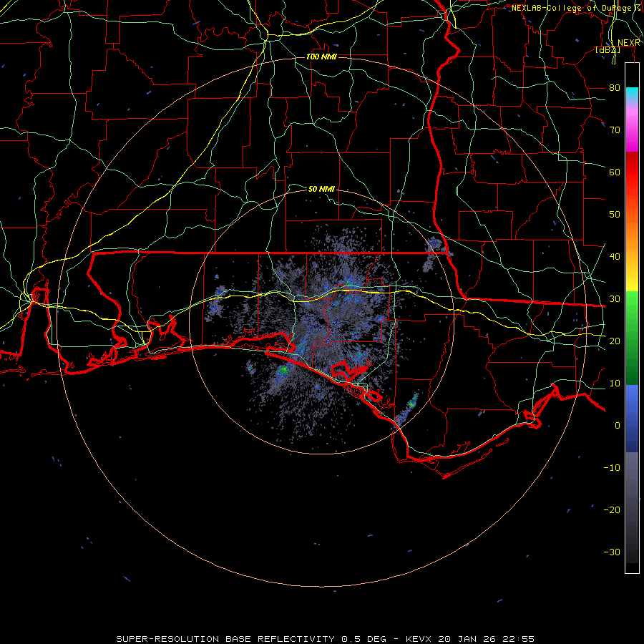This screenshot has height=644, width=644.
Task: Select the -20 value on reflectivity scale
Action: pos(612,509)
